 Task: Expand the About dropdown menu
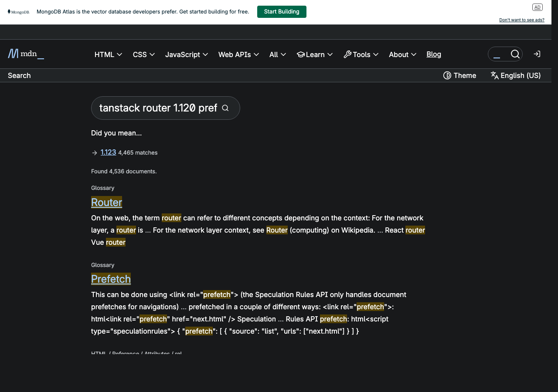coord(402,54)
